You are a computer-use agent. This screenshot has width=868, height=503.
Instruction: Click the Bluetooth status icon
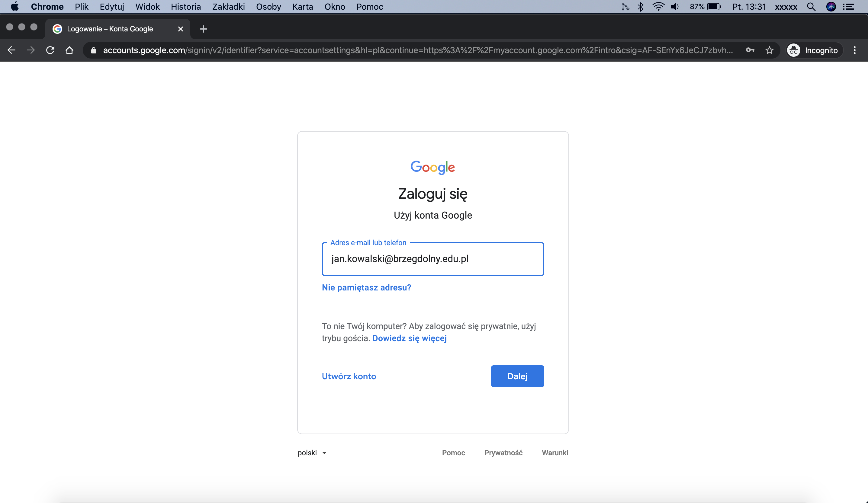point(640,7)
